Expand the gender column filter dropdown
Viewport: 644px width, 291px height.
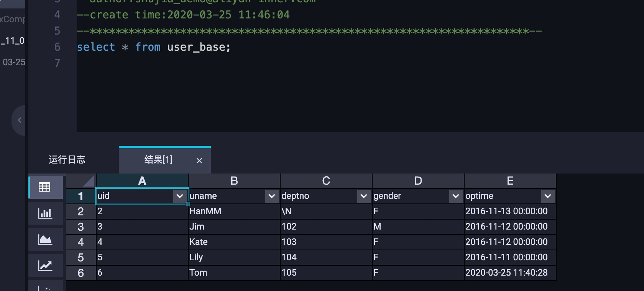(x=455, y=196)
